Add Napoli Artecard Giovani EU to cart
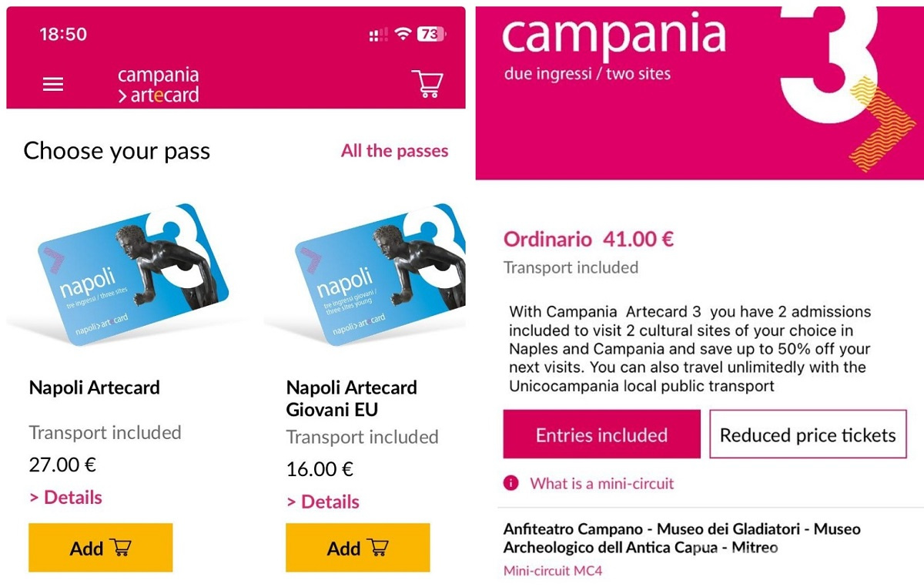 pyautogui.click(x=357, y=548)
